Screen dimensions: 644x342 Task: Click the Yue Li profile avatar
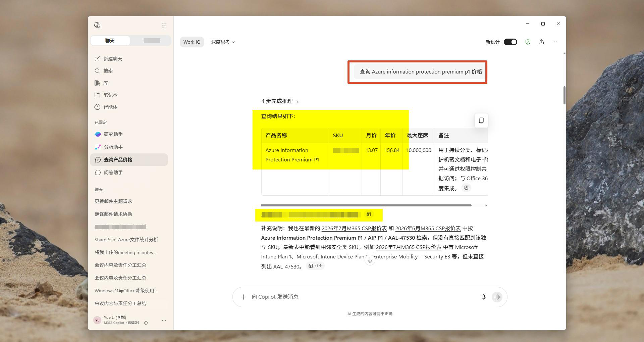pyautogui.click(x=97, y=320)
